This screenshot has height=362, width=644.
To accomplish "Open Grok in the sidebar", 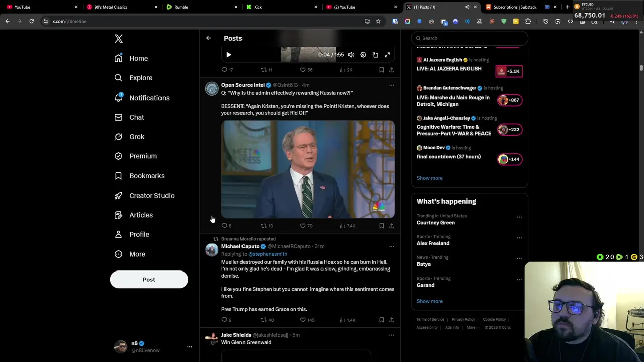I will click(129, 137).
